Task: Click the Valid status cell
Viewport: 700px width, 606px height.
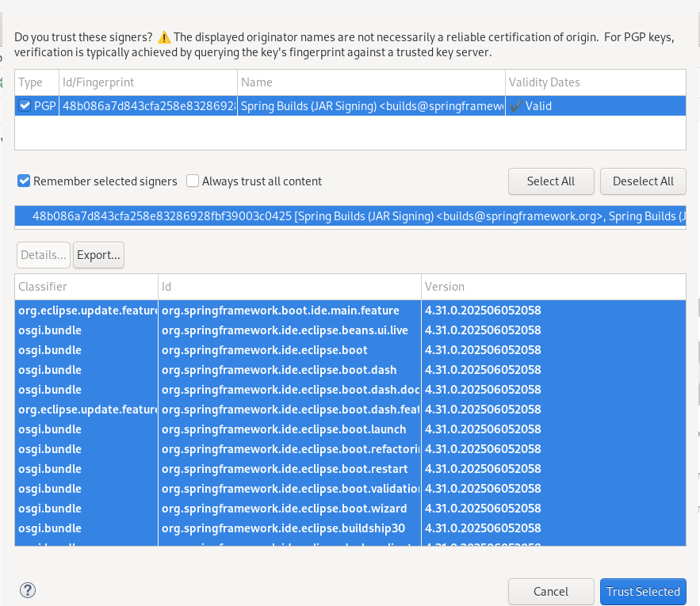Action: tap(595, 106)
